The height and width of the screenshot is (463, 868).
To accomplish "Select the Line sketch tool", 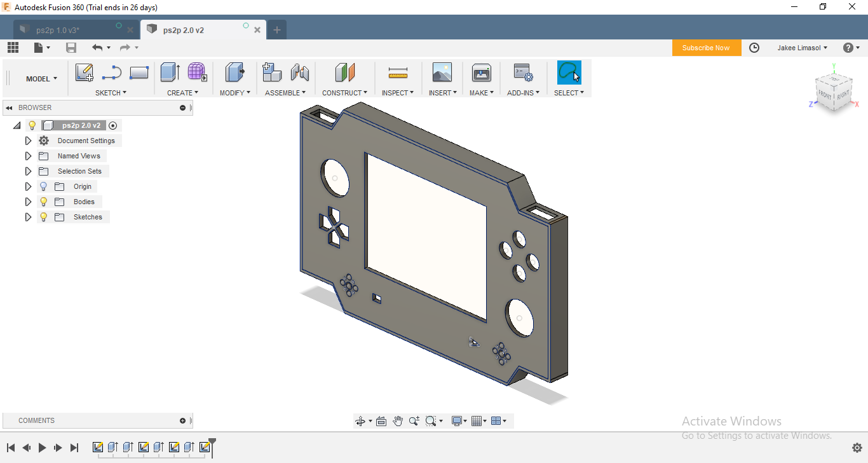I will click(112, 73).
